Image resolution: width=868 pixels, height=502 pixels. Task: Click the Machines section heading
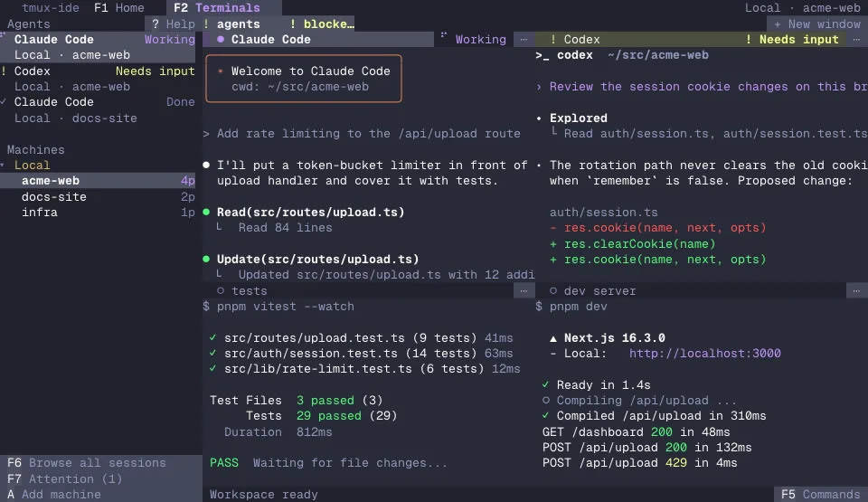point(35,149)
